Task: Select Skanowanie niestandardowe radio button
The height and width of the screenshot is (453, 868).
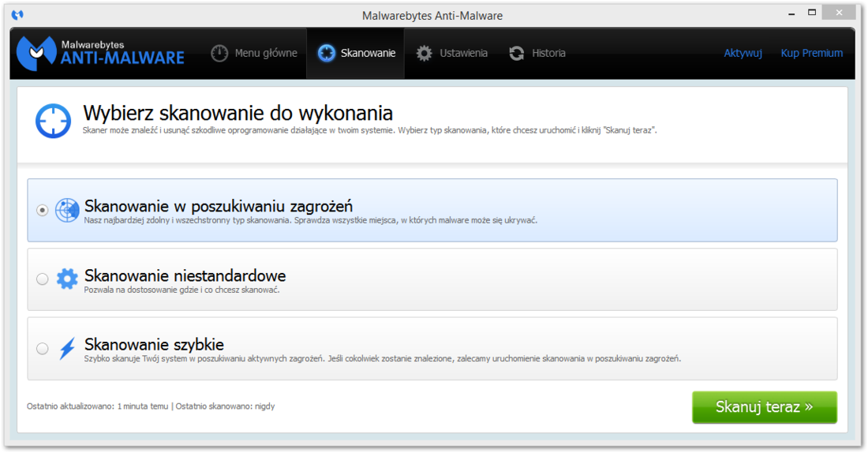Action: [42, 279]
